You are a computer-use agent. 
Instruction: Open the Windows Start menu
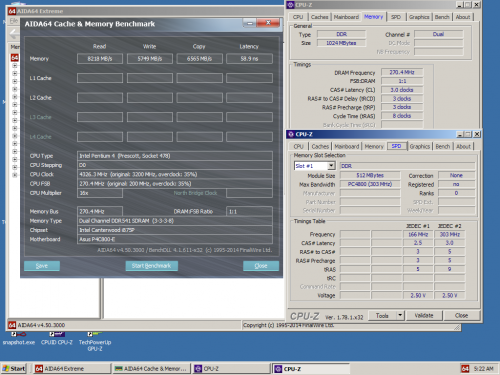click(x=14, y=368)
